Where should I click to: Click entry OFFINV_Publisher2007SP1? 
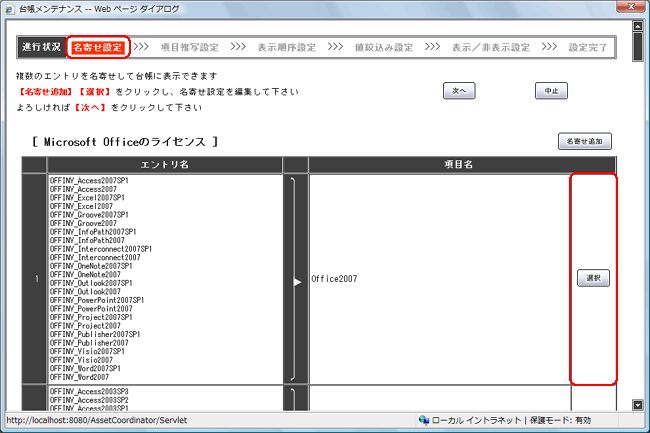click(x=95, y=334)
